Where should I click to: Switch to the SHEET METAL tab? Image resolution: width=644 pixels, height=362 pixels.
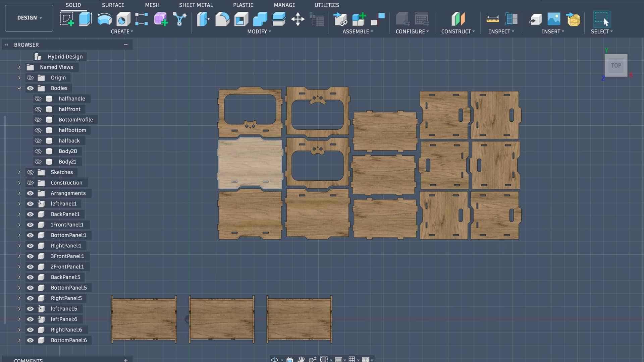pyautogui.click(x=196, y=5)
